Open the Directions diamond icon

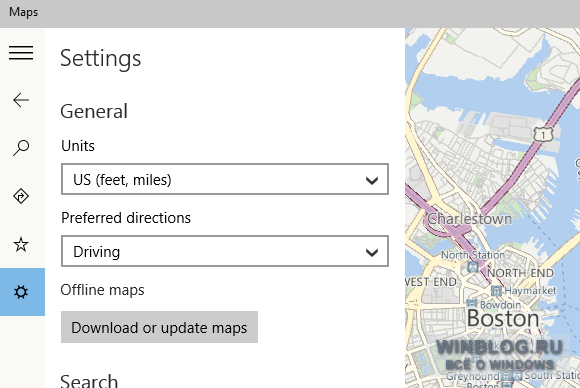[x=21, y=196]
